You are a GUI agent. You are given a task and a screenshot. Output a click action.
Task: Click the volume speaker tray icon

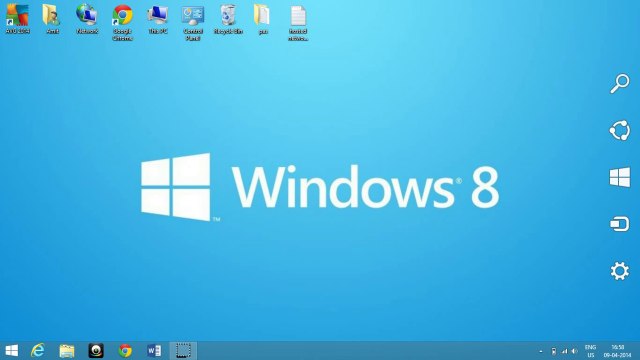tap(574, 351)
